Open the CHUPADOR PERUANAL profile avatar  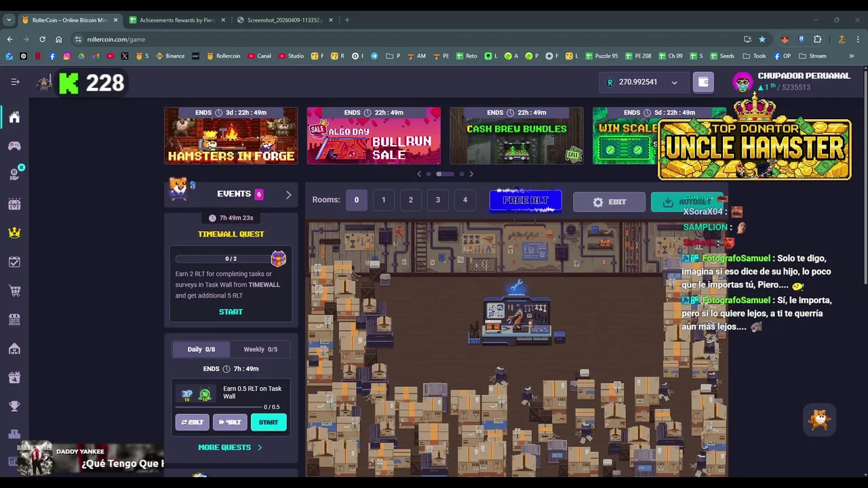point(743,83)
